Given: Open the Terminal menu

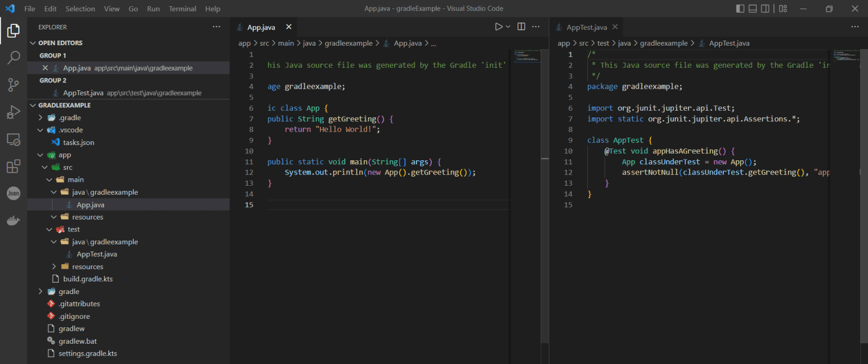Looking at the screenshot, I should coord(182,8).
